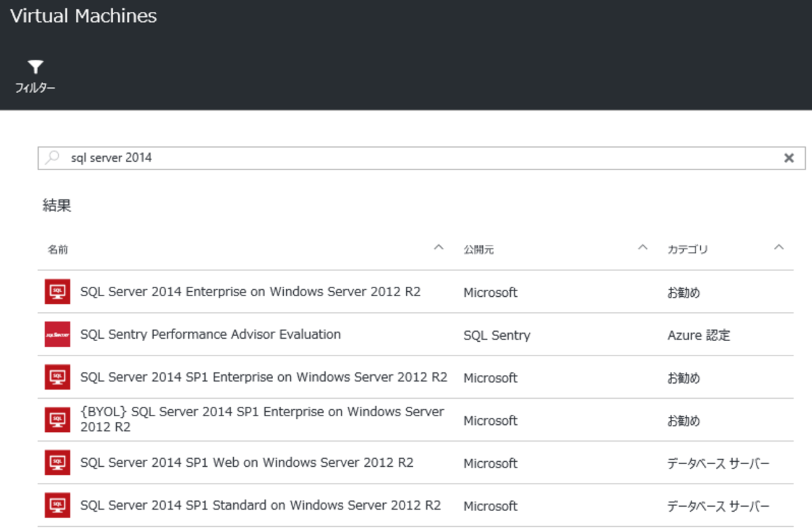Select {BYOL} SQL Server 2014 SP1 Enterprise entry
The image size is (812, 528).
262,419
